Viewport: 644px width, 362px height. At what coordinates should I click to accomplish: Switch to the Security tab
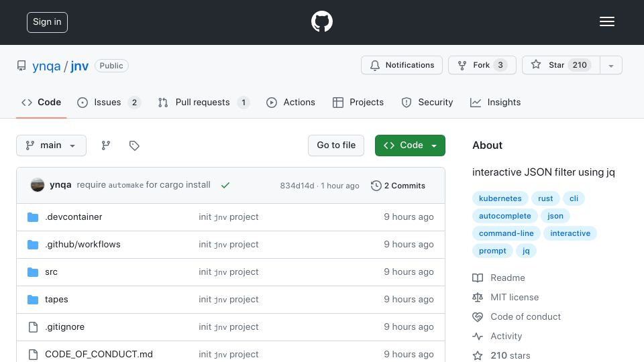coord(427,102)
